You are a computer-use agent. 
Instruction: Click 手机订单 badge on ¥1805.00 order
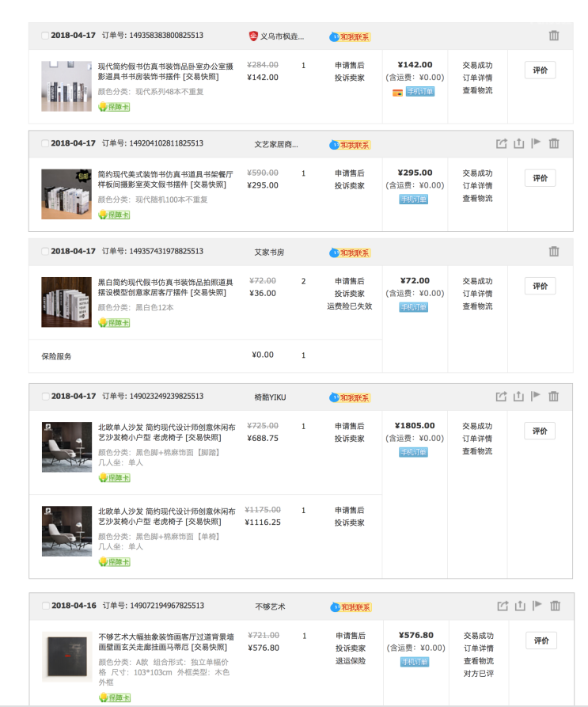coord(413,452)
